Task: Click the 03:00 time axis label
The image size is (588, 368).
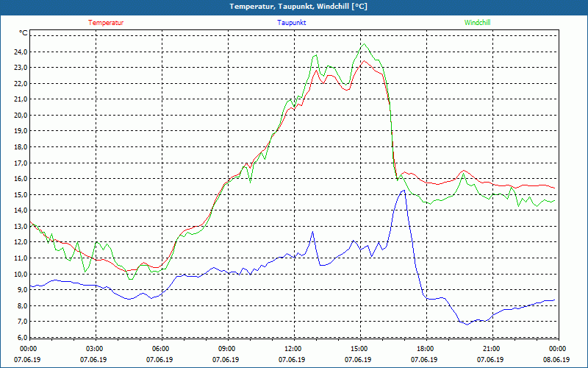Action: click(95, 349)
